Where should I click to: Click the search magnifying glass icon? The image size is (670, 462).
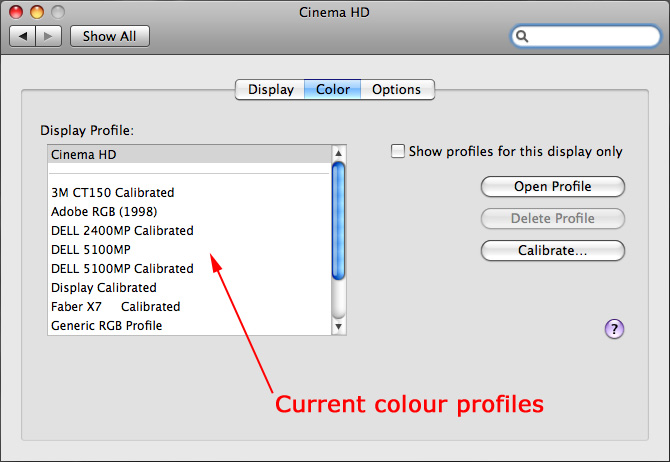point(522,36)
